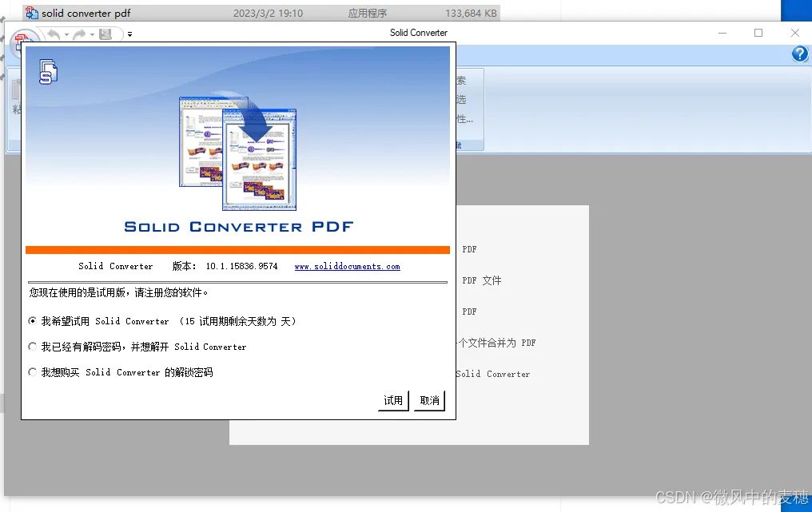Click the file date 2023/3/2 19:10
The height and width of the screenshot is (512, 812).
(268, 13)
